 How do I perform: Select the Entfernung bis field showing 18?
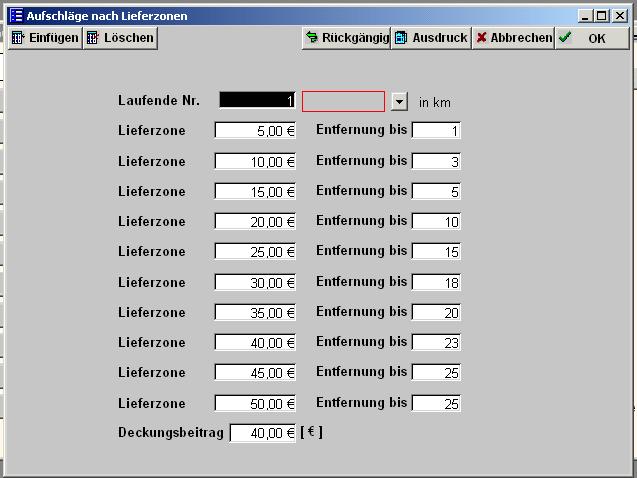tap(436, 283)
